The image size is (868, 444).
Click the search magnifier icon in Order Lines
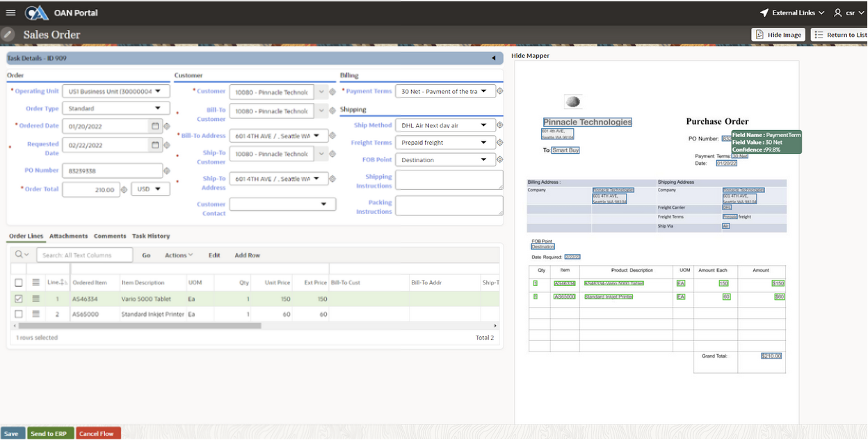19,255
